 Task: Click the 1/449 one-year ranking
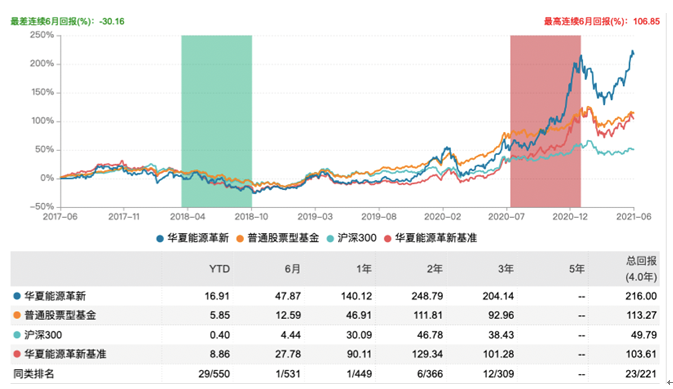[x=359, y=374]
